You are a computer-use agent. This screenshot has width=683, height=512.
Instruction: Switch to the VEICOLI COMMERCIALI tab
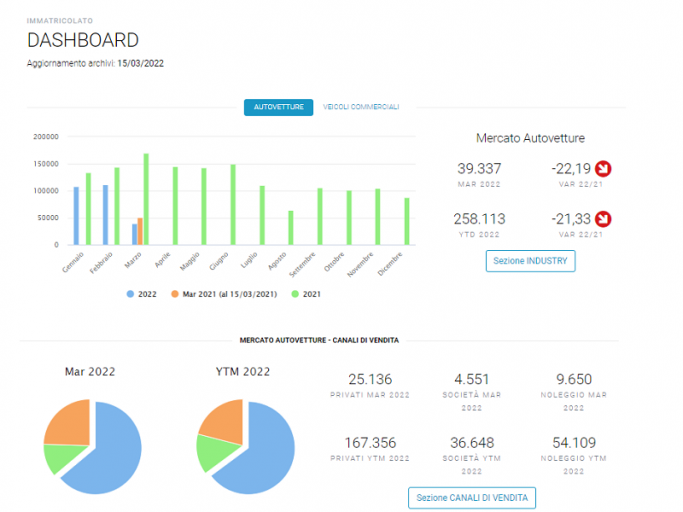click(x=361, y=107)
